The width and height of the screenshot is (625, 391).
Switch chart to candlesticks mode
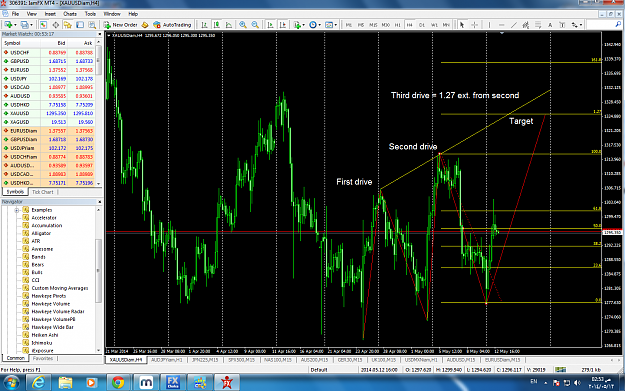pyautogui.click(x=217, y=25)
